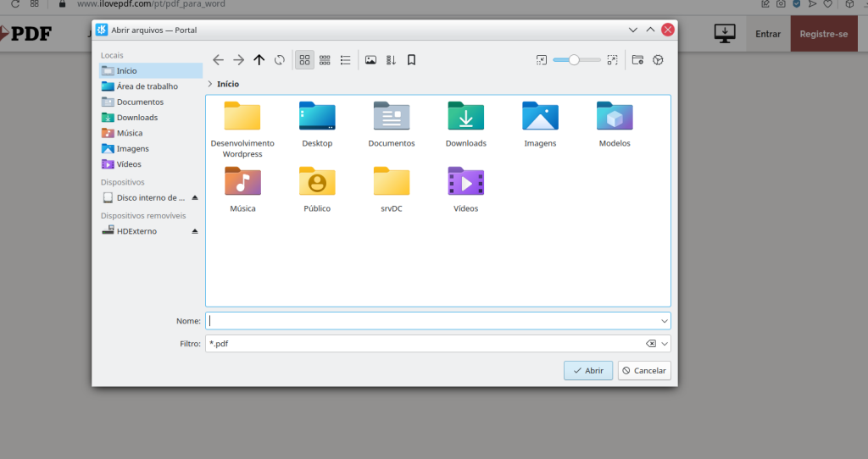Select Disco interno device in sidebar
Screen dimensions: 868x459
(144, 197)
